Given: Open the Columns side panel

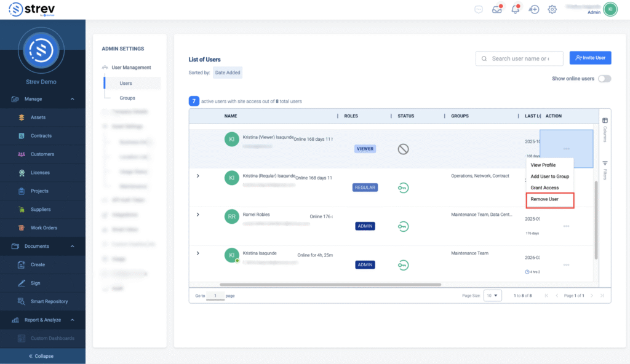Looking at the screenshot, I should [x=605, y=125].
